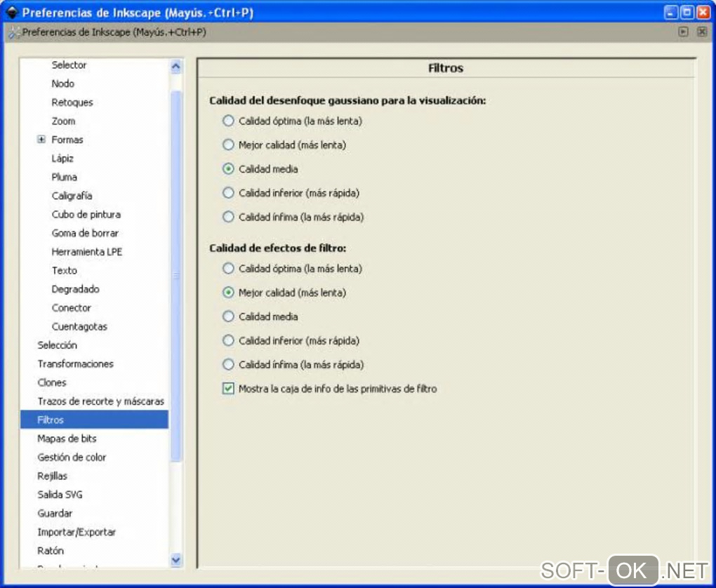
Task: Open the Goma de borrar preferences
Action: (85, 233)
